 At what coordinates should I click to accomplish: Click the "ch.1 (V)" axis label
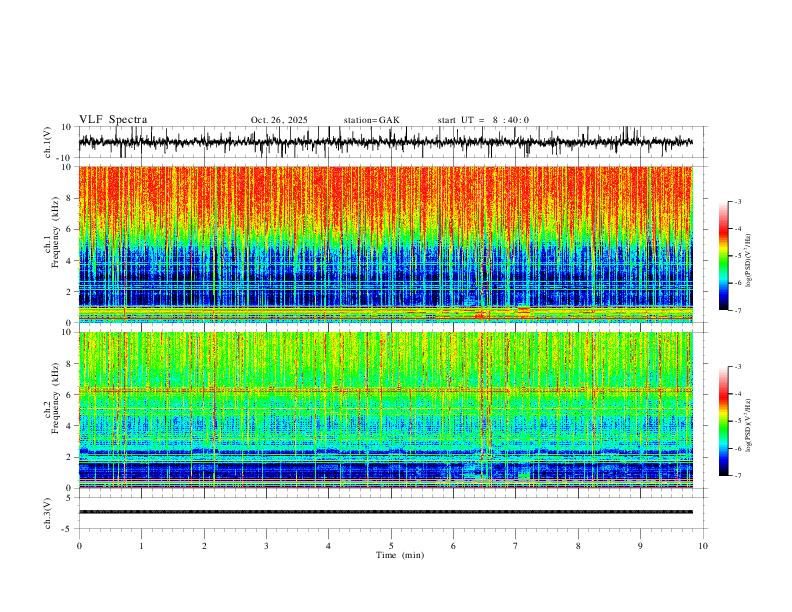[x=48, y=142]
